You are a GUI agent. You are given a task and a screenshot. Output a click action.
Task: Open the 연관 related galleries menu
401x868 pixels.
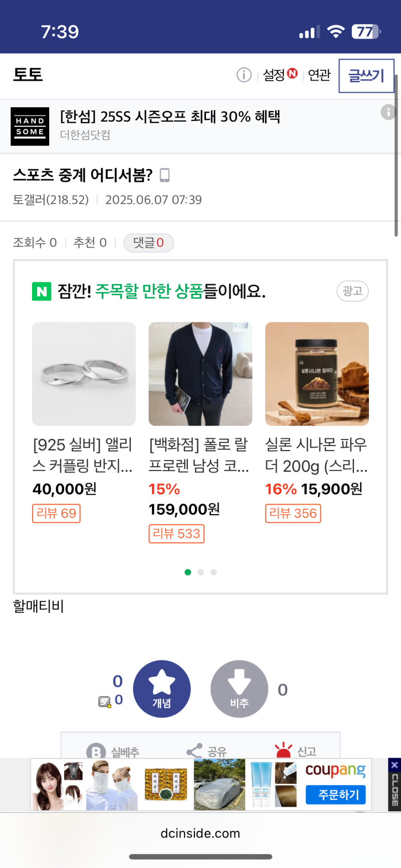click(319, 75)
